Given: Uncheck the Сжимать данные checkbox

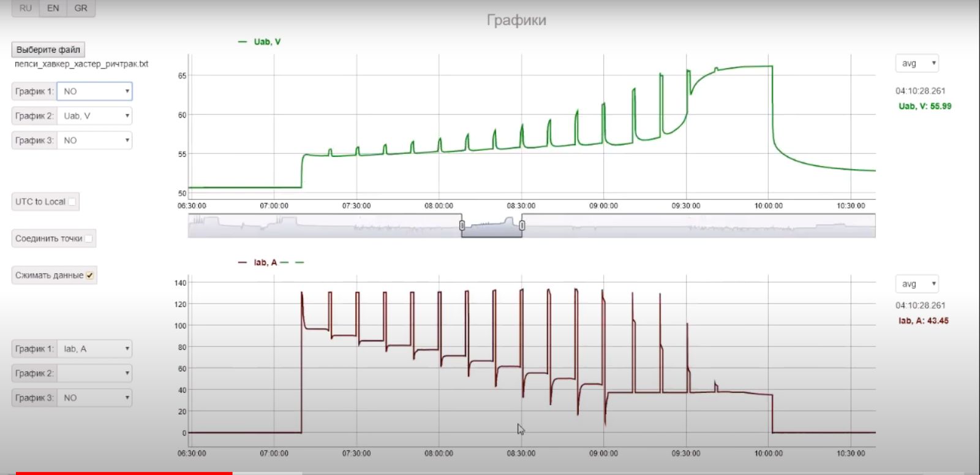Looking at the screenshot, I should pyautogui.click(x=89, y=275).
